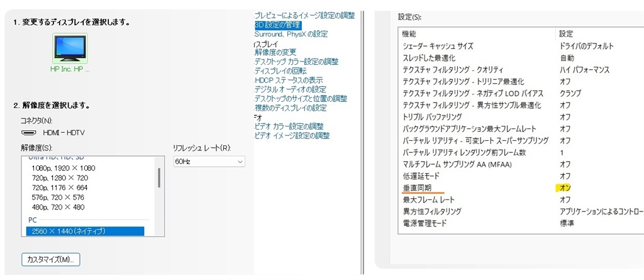Open プレビューによるイメージ設定の調整 link
This screenshot has height=280, width=644.
point(305,16)
